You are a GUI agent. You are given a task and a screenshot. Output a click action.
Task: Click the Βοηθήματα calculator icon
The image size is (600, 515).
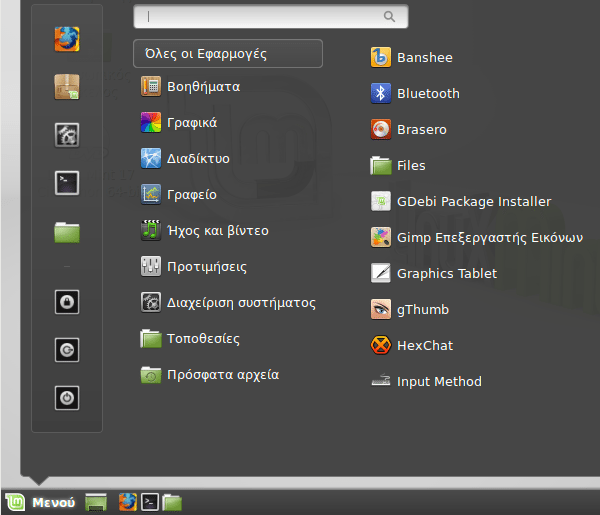[151, 86]
